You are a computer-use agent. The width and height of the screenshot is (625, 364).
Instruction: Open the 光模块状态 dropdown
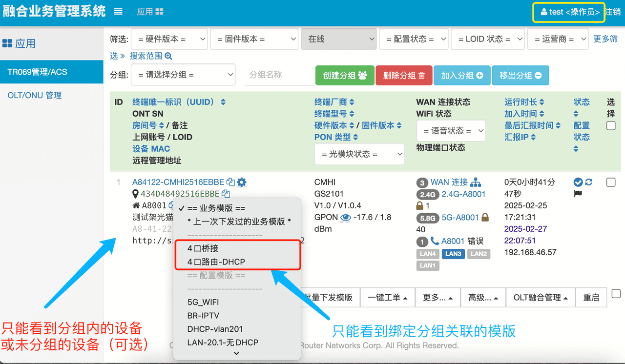click(359, 154)
